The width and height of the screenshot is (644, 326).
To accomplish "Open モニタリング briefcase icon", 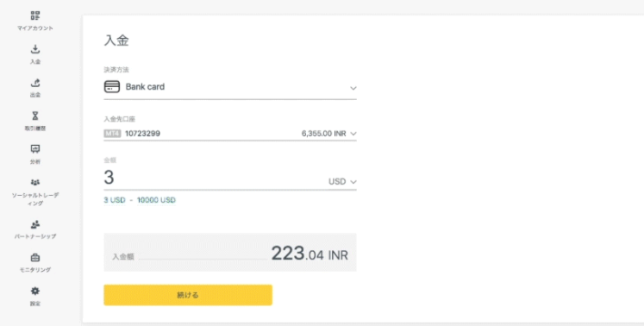I will pyautogui.click(x=35, y=258).
